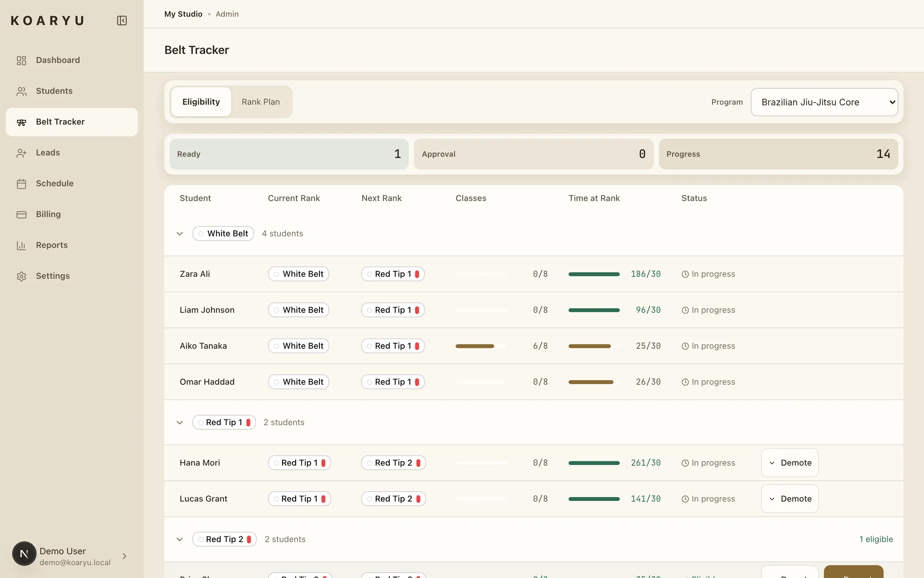Click the Belt Tracker belt icon

22,122
